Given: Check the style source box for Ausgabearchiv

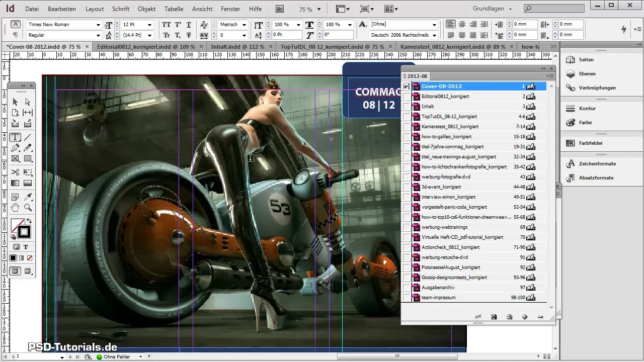Looking at the screenshot, I should 406,288.
